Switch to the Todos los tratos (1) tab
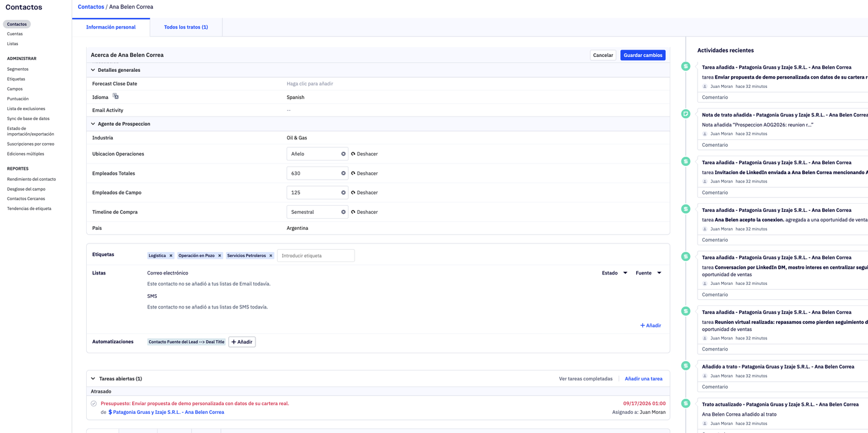Viewport: 868px width, 433px height. pyautogui.click(x=186, y=27)
